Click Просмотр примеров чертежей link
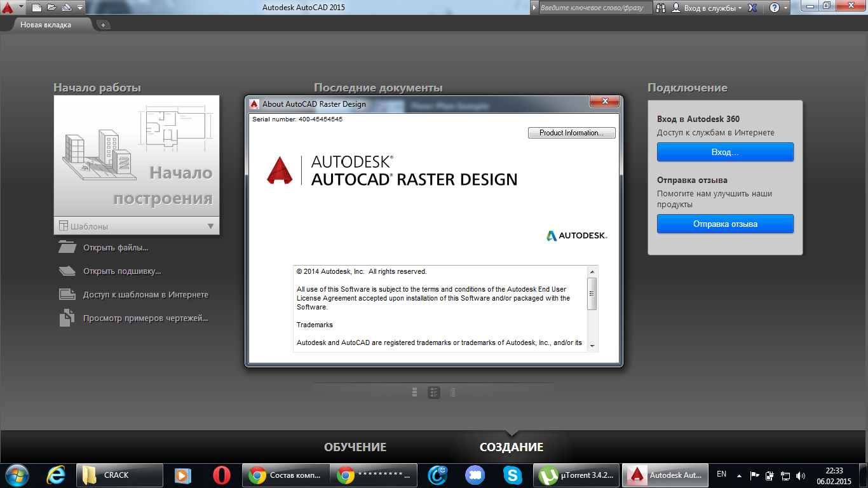868x488 pixels. point(146,318)
